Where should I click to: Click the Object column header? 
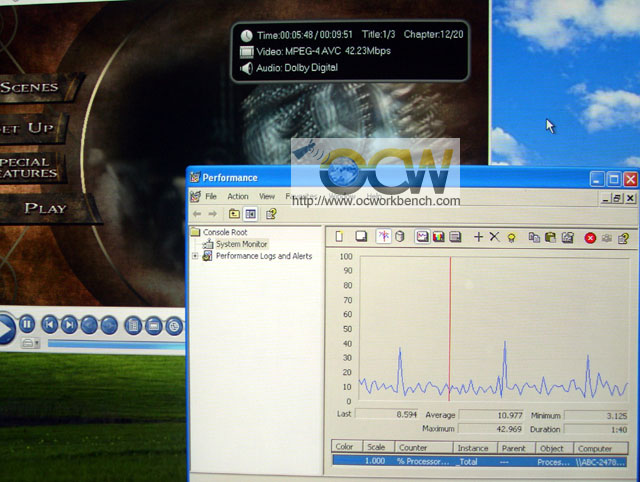[554, 448]
